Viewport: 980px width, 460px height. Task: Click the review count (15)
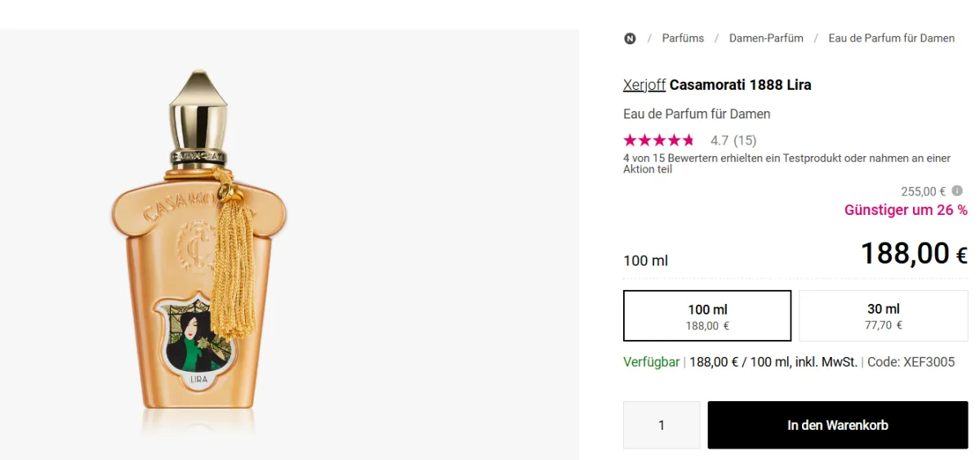click(745, 141)
